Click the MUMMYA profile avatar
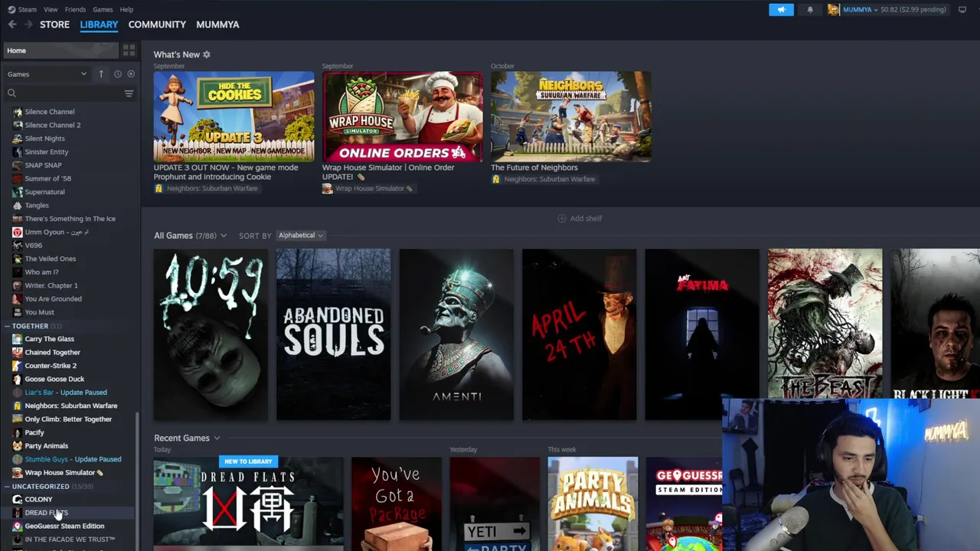The width and height of the screenshot is (980, 551). point(833,9)
